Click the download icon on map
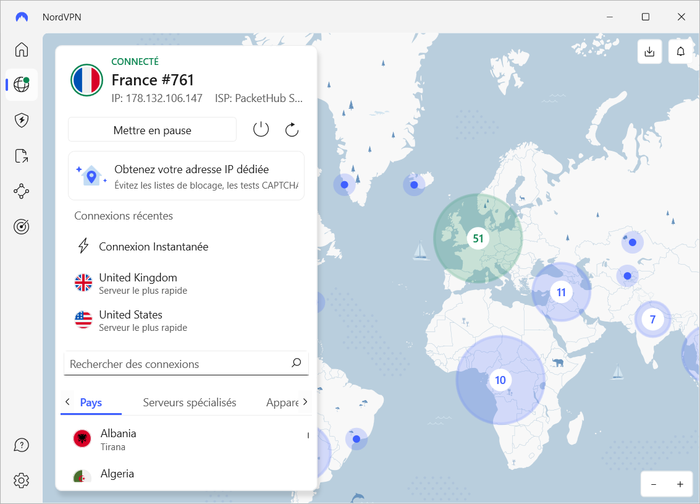700x504 pixels. 650,52
